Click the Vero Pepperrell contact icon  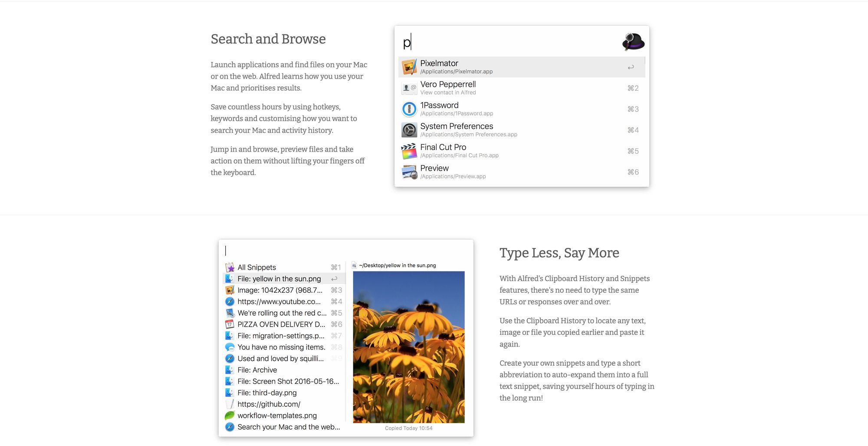tap(409, 88)
